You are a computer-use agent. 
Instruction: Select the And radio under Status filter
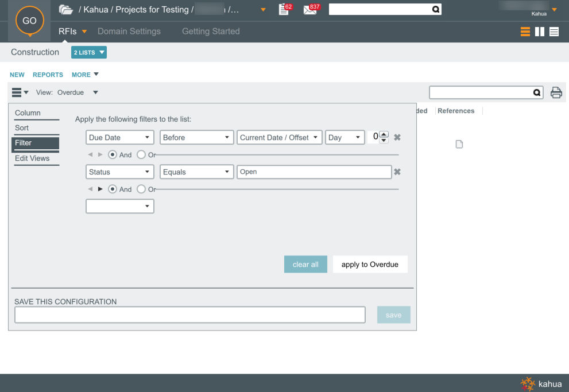(113, 189)
